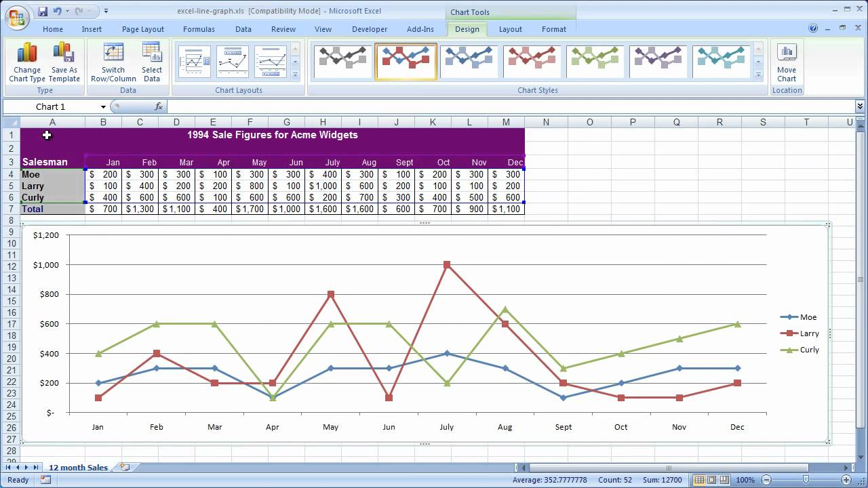Open the Formulas ribbon tab
This screenshot has height=488, width=868.
[199, 29]
